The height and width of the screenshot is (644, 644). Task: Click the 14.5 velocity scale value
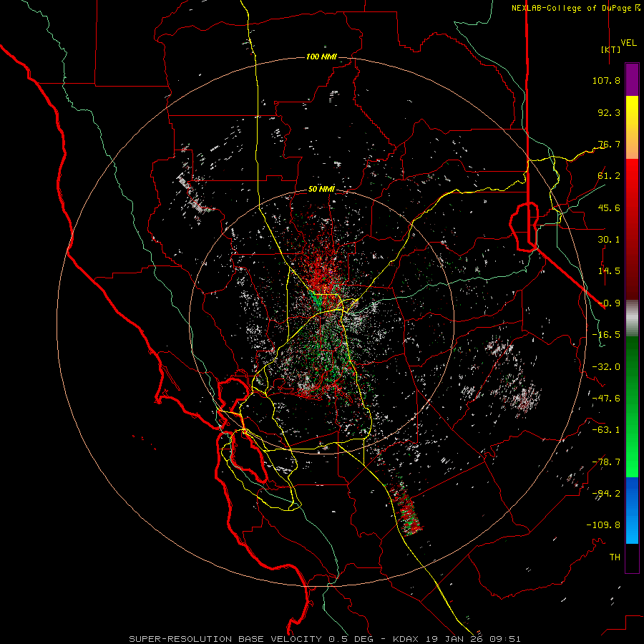click(x=609, y=271)
